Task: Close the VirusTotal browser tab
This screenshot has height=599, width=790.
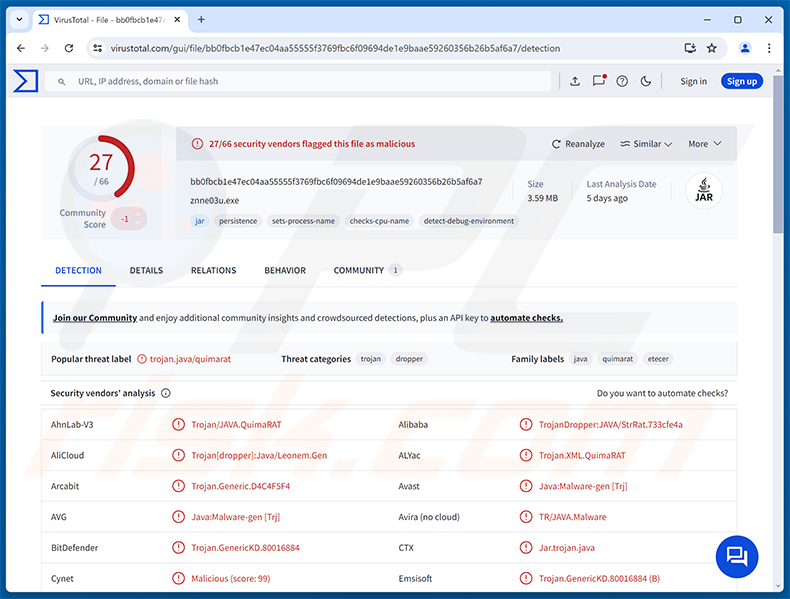Action: [177, 20]
